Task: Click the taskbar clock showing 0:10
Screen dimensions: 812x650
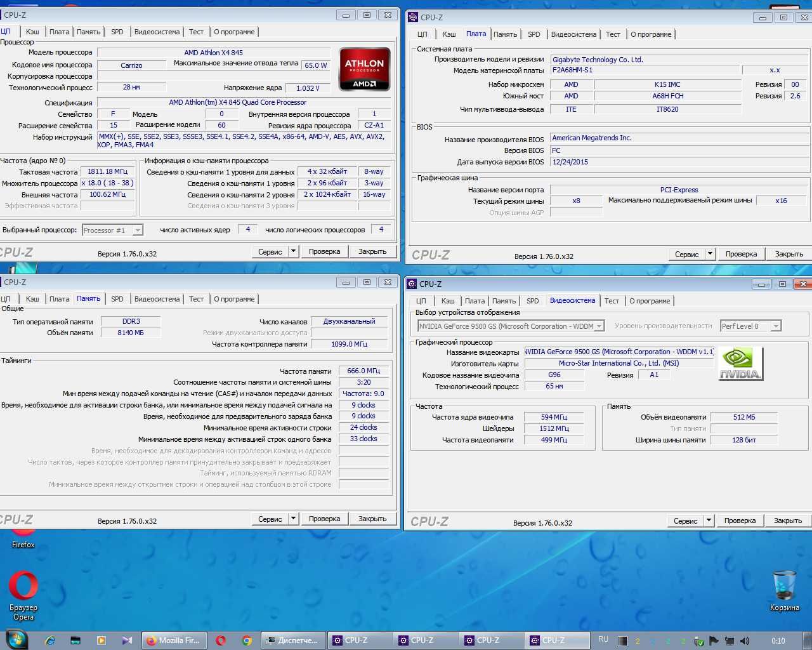Action: click(778, 641)
